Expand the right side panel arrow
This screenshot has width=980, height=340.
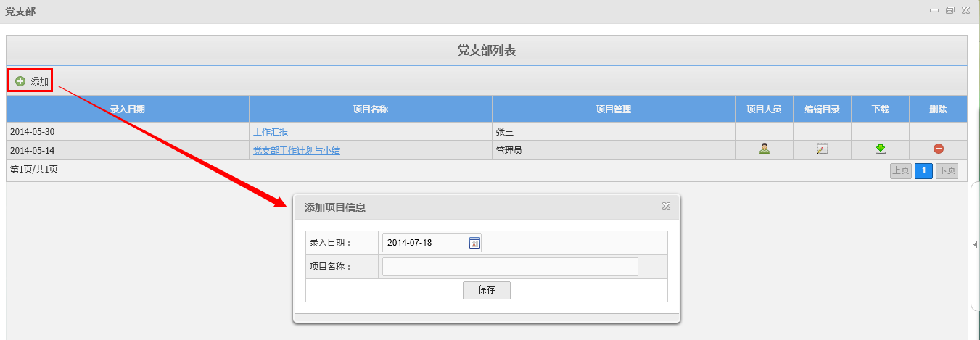[975, 245]
